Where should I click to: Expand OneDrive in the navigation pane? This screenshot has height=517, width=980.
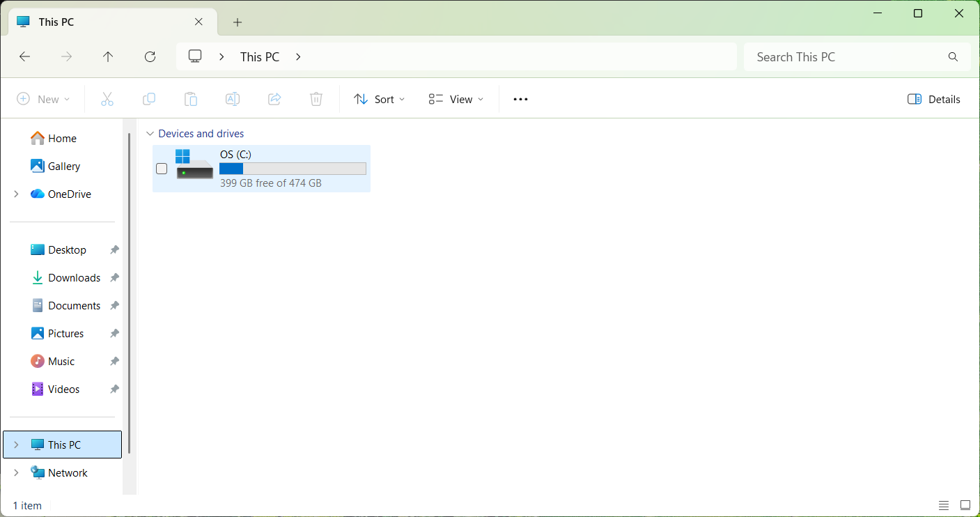coord(16,194)
